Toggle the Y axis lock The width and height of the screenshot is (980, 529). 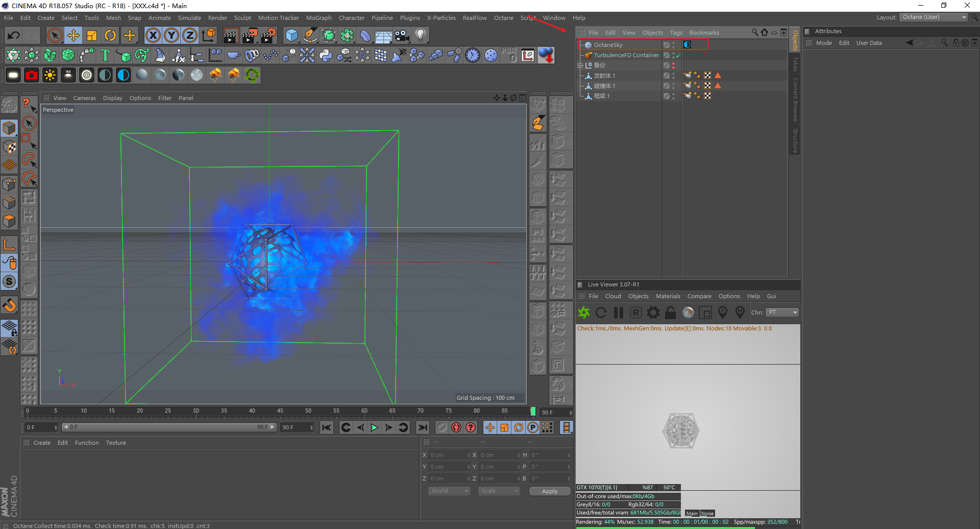171,35
